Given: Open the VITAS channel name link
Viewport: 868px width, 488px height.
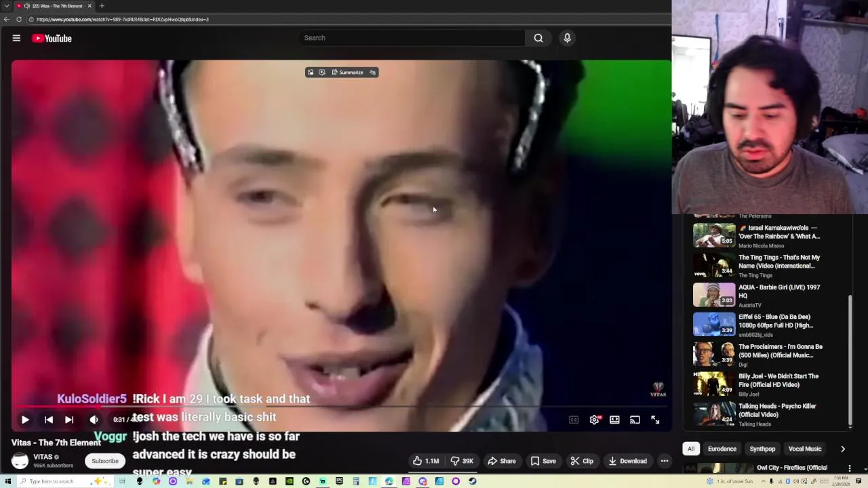Looking at the screenshot, I should pyautogui.click(x=43, y=457).
